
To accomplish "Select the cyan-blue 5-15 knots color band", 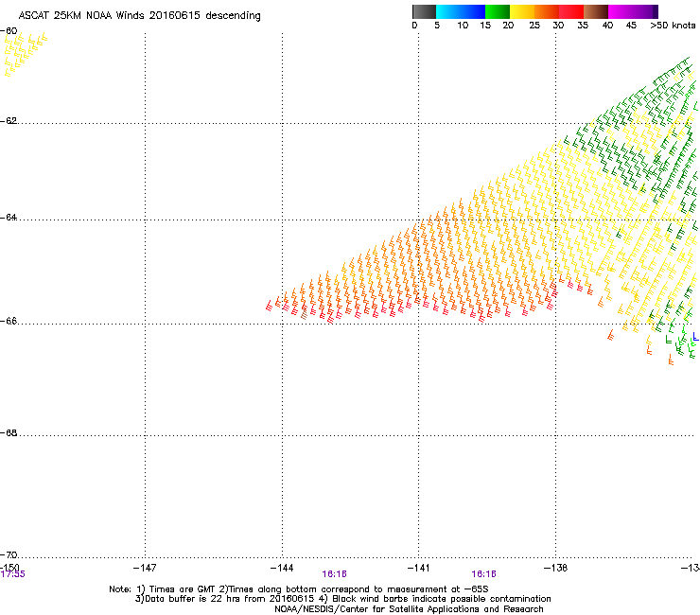I will point(461,11).
